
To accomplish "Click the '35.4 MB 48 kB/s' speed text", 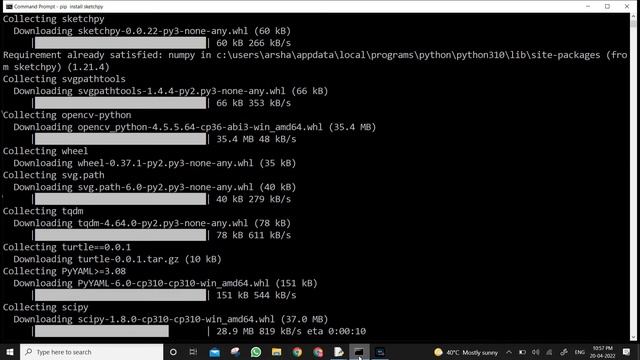I will 256,139.
